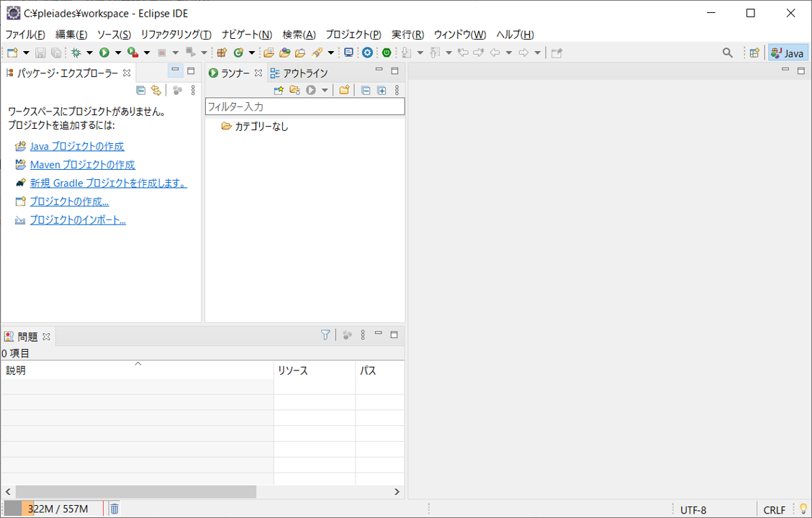Open Back navigation history dropdown
The image size is (812, 518).
508,53
